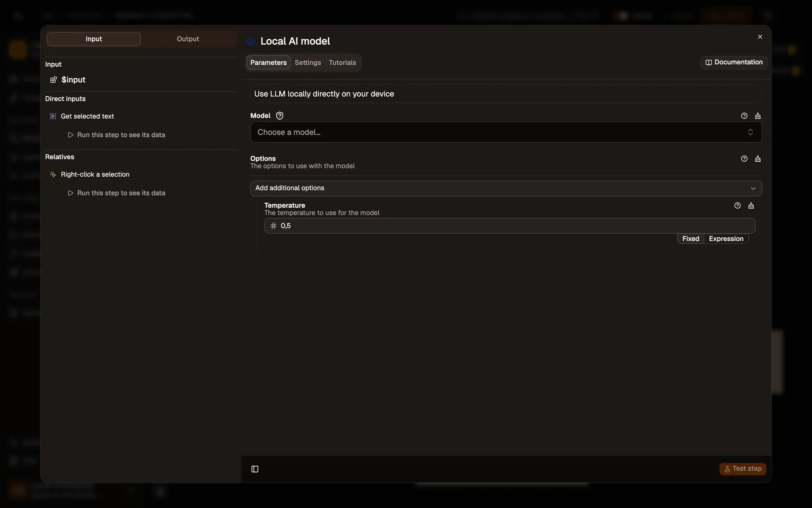Close the Local AI model dialog
The height and width of the screenshot is (508, 812).
pos(760,37)
